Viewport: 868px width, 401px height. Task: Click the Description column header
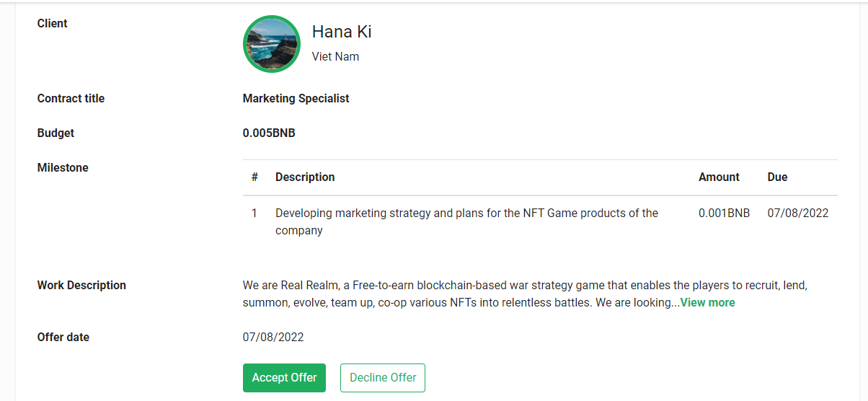coord(305,177)
